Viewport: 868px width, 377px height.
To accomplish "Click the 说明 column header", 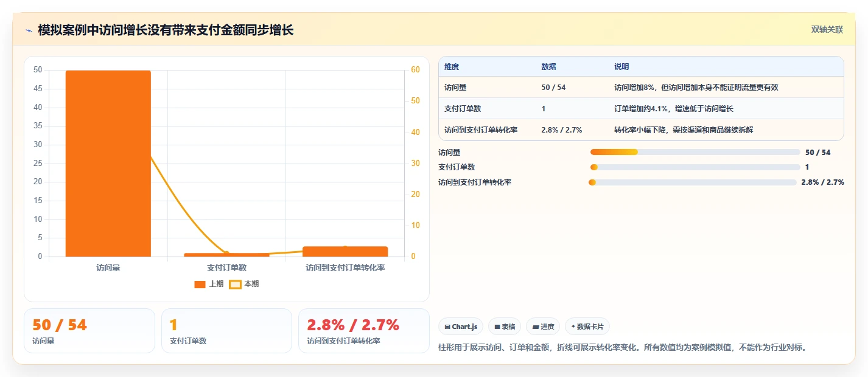I will [621, 67].
